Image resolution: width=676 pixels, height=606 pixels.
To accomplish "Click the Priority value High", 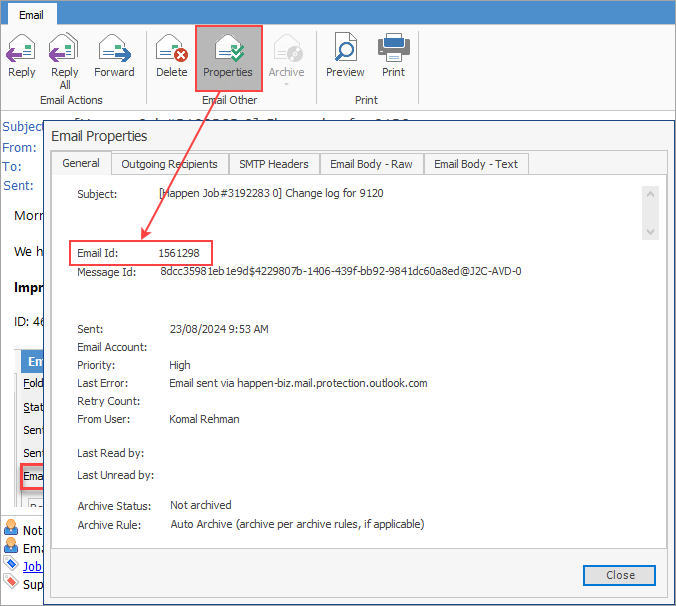I will coord(180,365).
